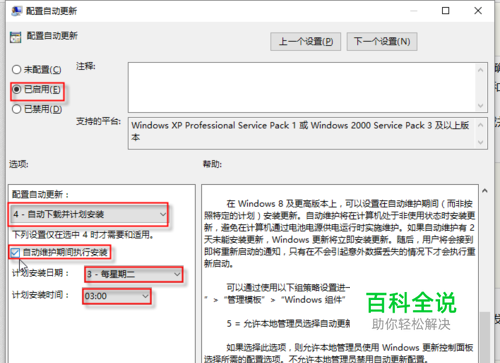Viewport: 500px width, 363px height.
Task: Click the 支持的平台 box scroll down arrow
Action: point(480,142)
